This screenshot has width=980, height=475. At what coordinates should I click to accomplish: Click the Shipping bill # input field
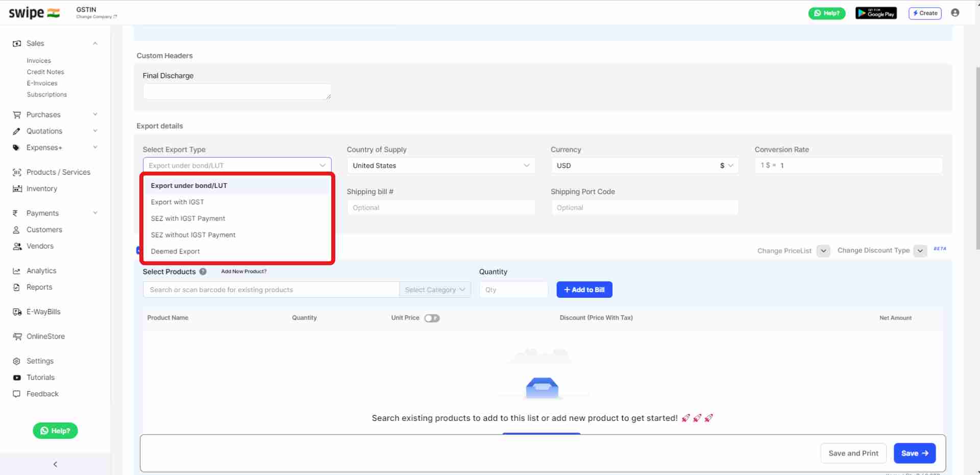pyautogui.click(x=440, y=208)
